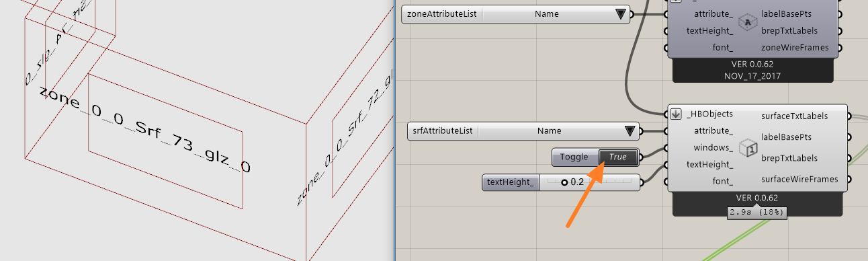Click the font_ input on surface component

point(722,181)
